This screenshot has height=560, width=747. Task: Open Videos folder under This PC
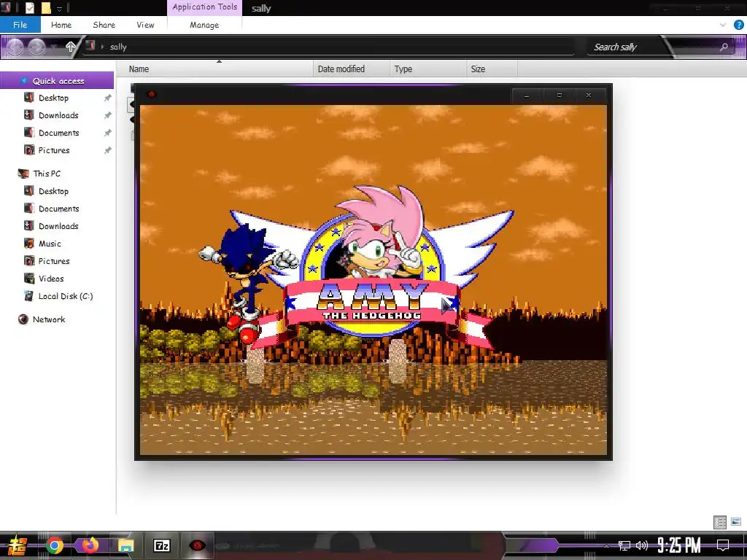[x=51, y=279]
